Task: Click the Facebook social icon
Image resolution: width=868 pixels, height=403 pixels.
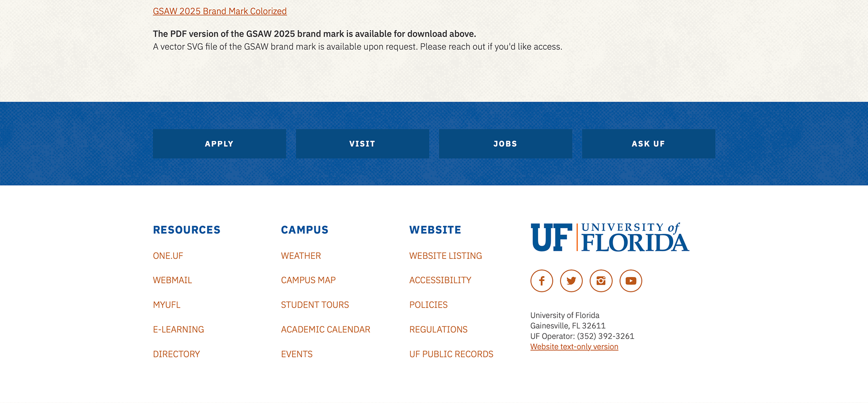Action: click(x=542, y=281)
